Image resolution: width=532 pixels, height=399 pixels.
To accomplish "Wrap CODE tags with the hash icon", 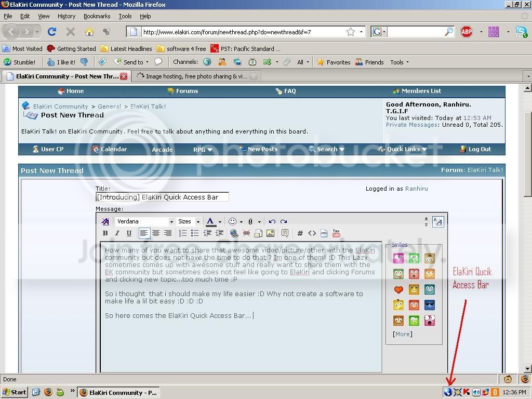I will coord(300,233).
